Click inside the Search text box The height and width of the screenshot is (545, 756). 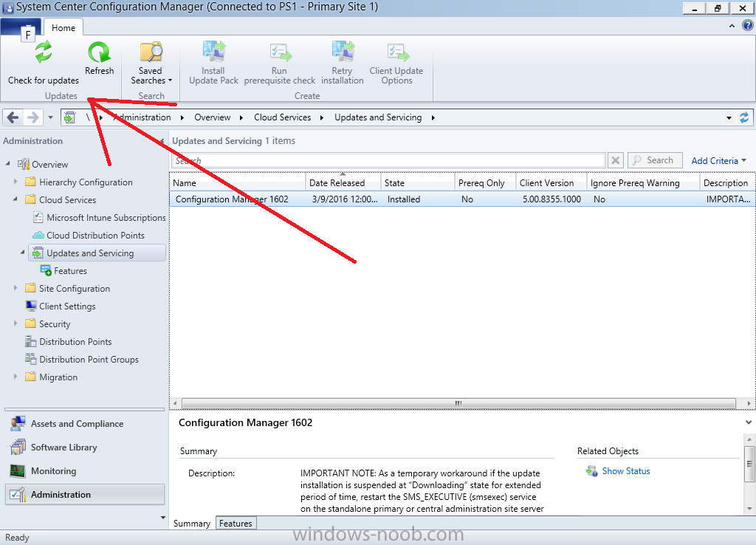(388, 160)
